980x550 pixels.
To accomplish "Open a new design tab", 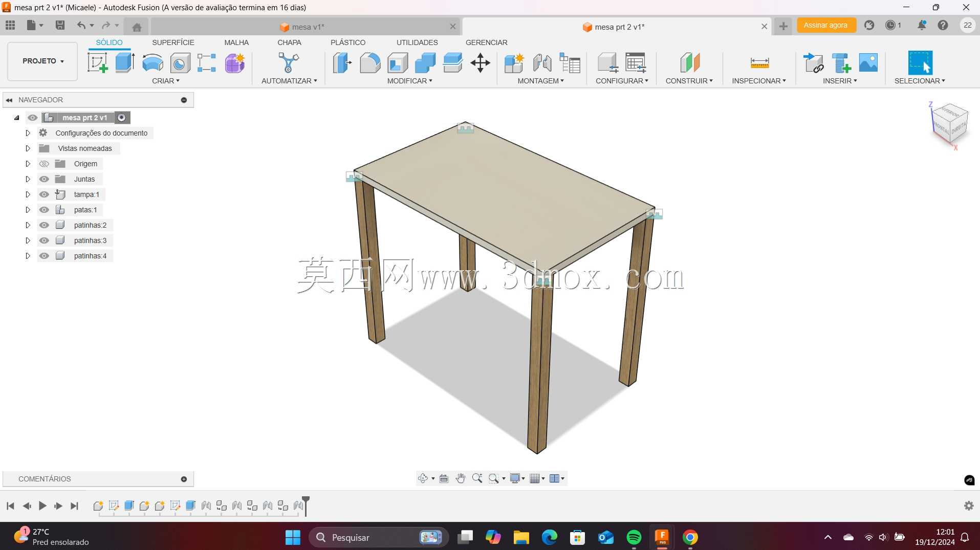I will point(783,26).
